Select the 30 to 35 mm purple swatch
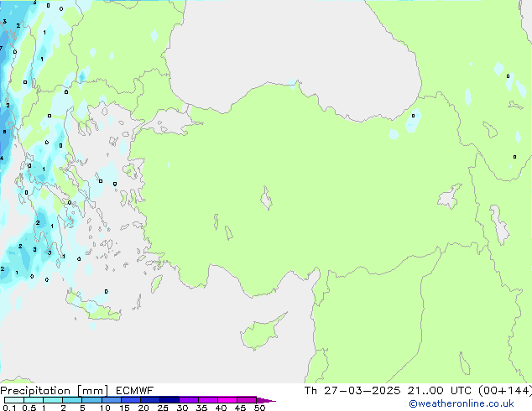The width and height of the screenshot is (532, 411). click(189, 400)
